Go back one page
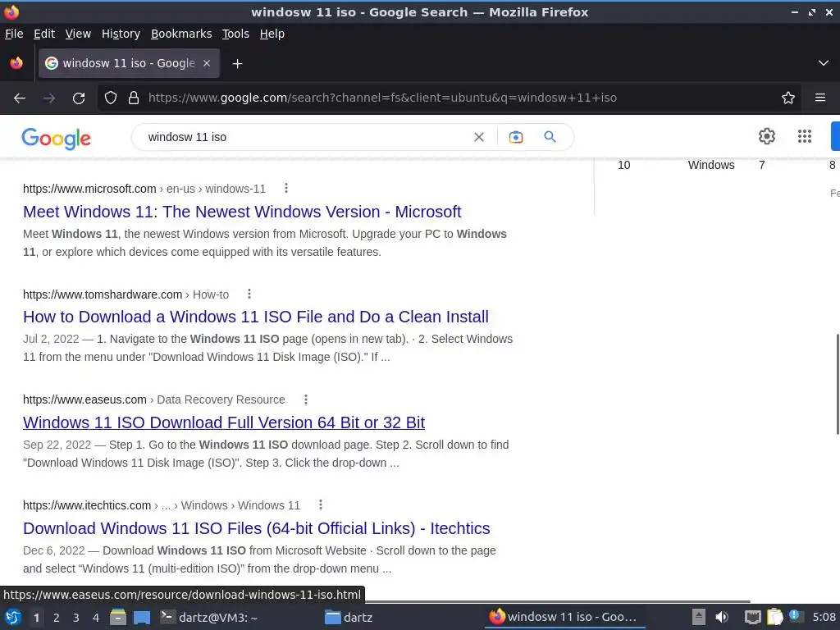840x630 pixels. pos(20,98)
